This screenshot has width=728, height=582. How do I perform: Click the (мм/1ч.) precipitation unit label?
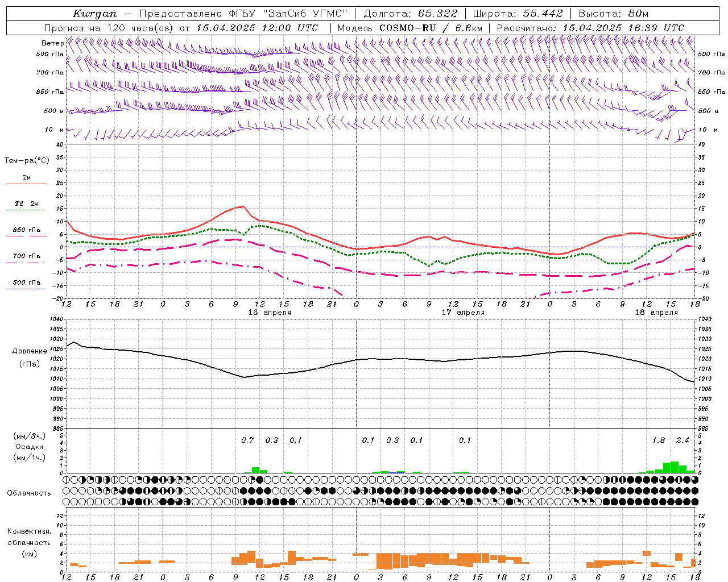pos(30,458)
